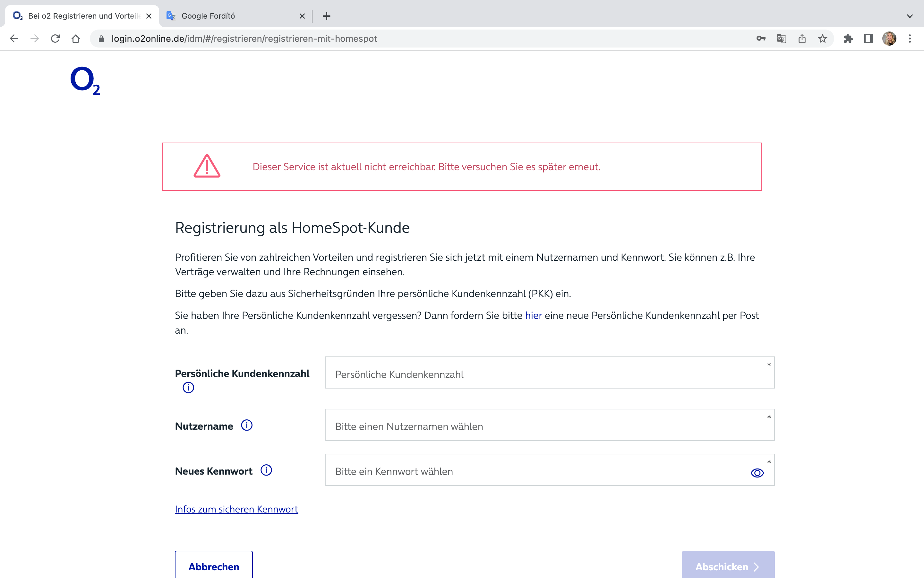Reload the current page
The image size is (924, 578).
(56, 39)
